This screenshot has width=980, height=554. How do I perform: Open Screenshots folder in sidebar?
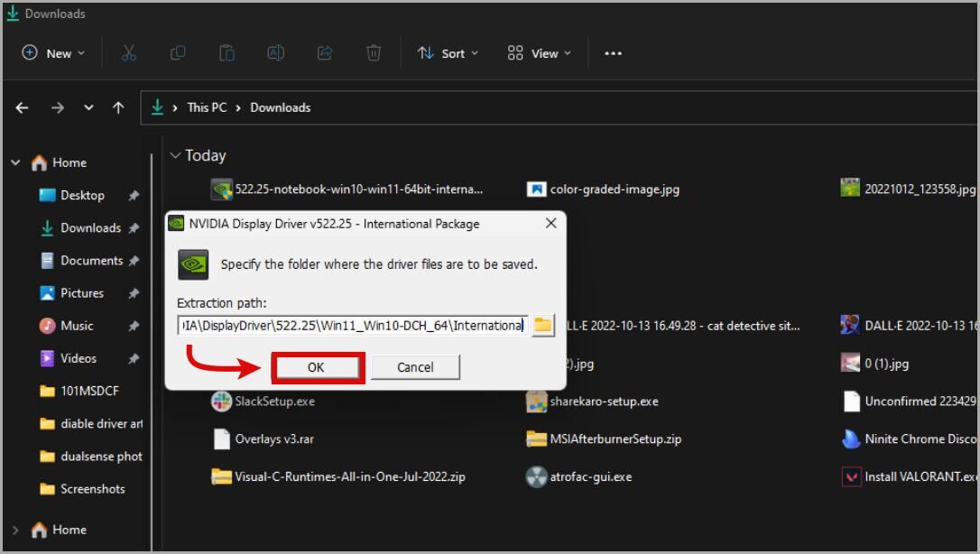[91, 488]
